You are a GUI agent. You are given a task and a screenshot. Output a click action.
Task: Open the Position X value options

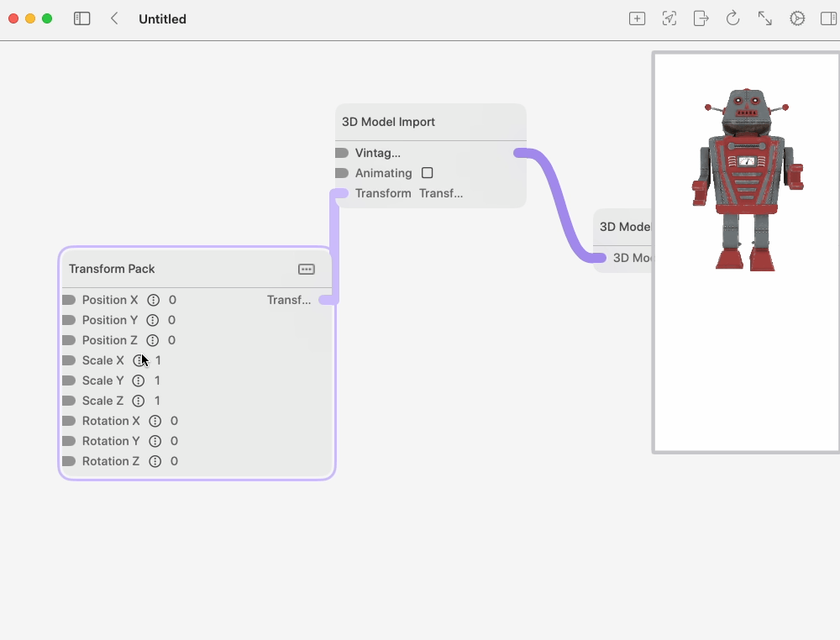pos(153,300)
